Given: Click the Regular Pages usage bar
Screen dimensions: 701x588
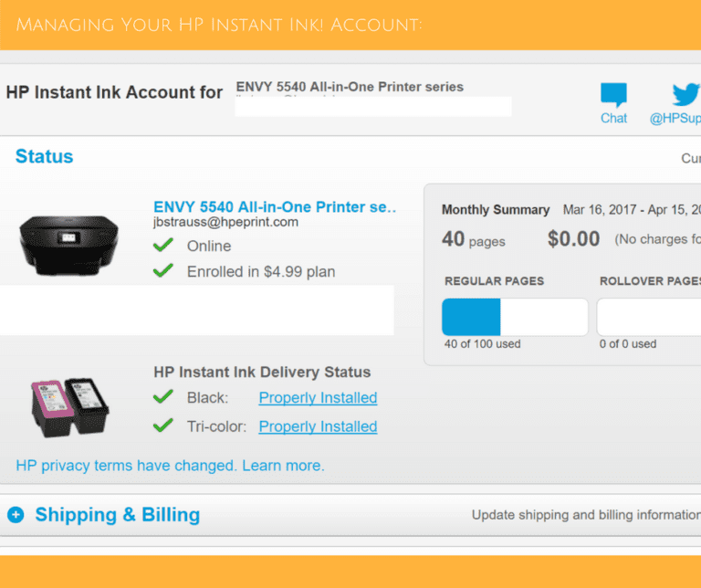Looking at the screenshot, I should (515, 317).
